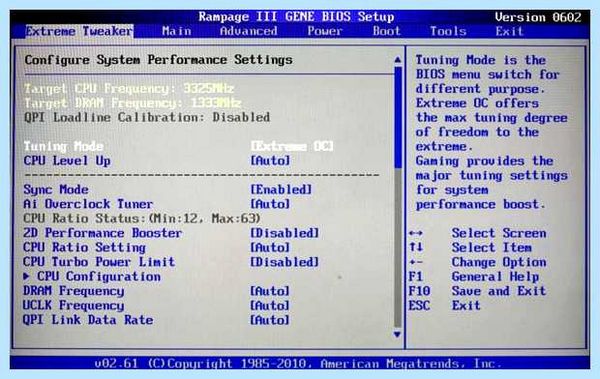Screen dimensions: 600x379
Task: Select the Sync Mode label
Action: tap(56, 190)
